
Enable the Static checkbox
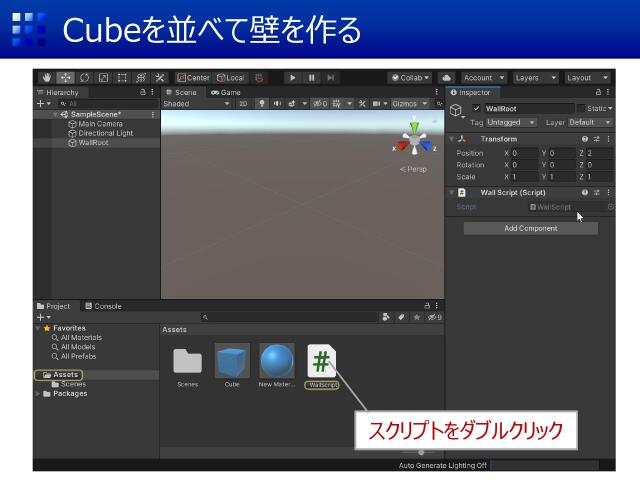(x=581, y=108)
